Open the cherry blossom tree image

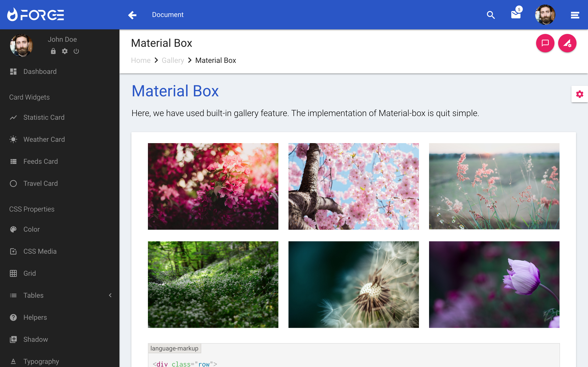(x=353, y=186)
